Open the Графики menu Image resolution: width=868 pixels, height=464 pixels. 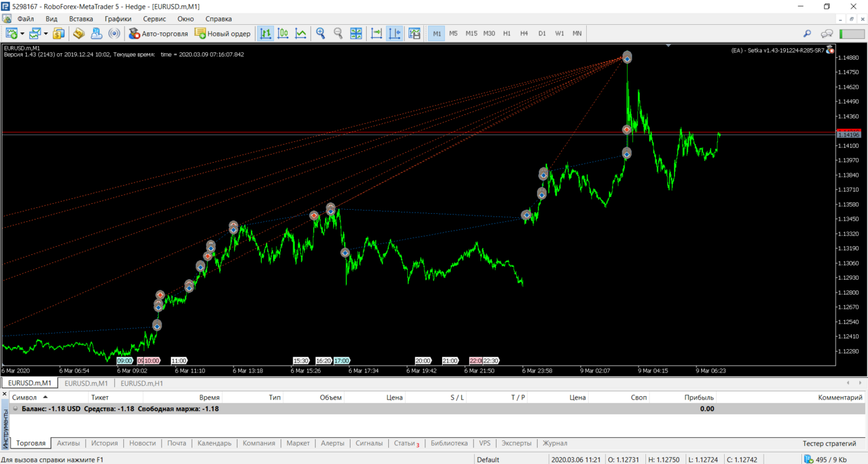click(118, 19)
